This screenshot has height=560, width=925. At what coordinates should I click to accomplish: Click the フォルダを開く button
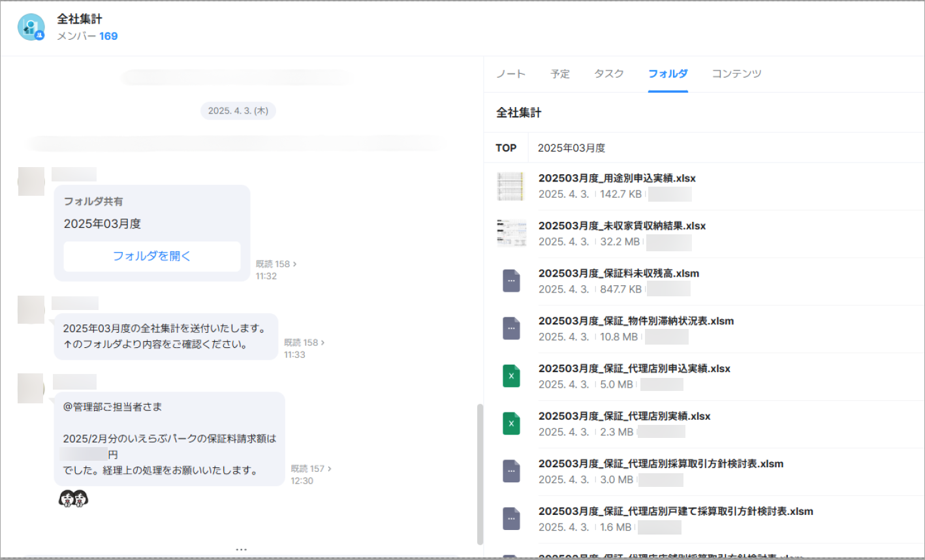point(152,257)
